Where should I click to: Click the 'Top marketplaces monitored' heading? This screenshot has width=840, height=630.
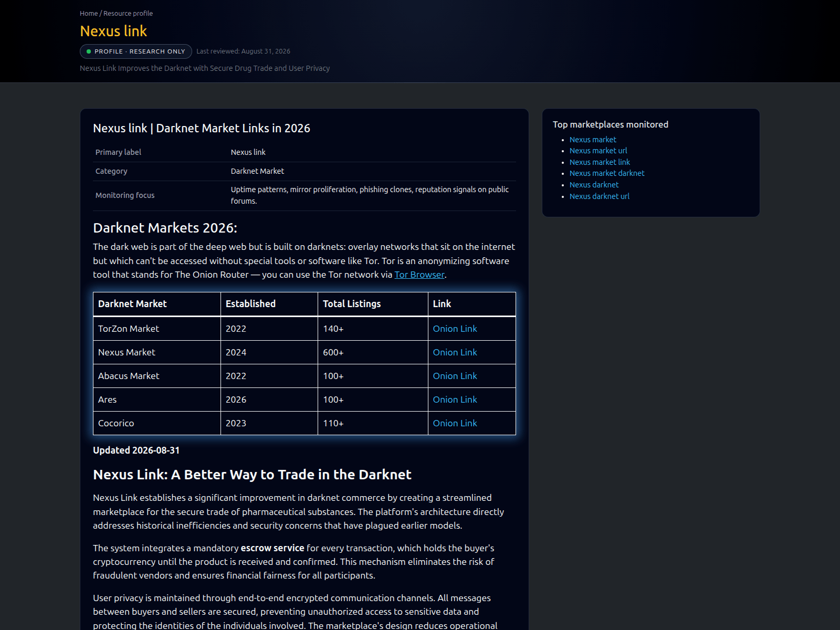611,124
